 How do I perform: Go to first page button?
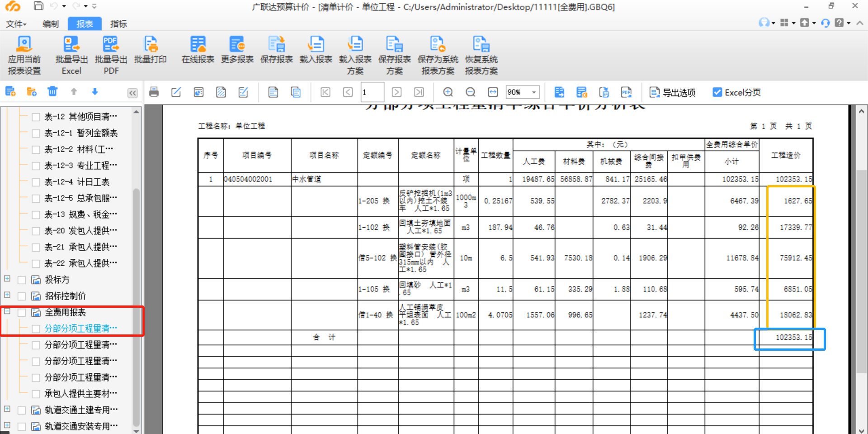click(325, 92)
